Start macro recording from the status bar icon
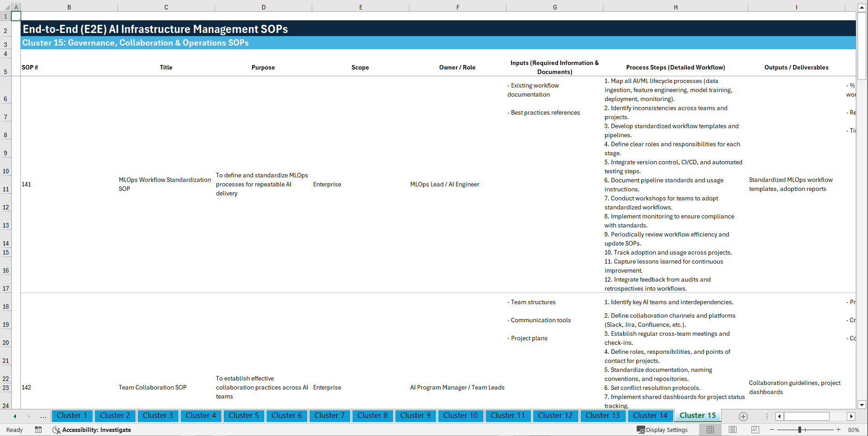This screenshot has height=436, width=868. coord(38,430)
